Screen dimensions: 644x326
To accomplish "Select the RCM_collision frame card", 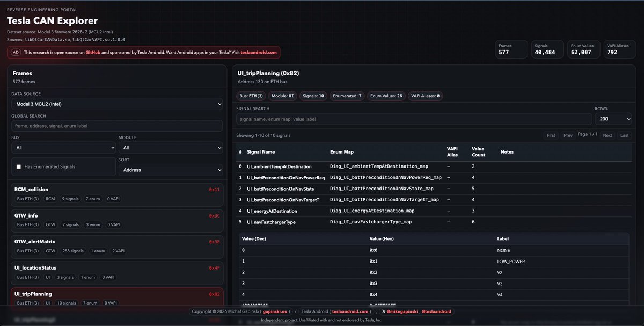I will pyautogui.click(x=117, y=195).
